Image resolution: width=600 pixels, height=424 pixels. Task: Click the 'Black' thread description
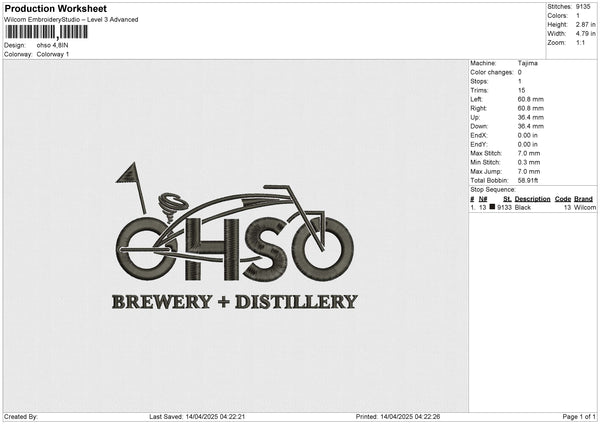pos(523,207)
